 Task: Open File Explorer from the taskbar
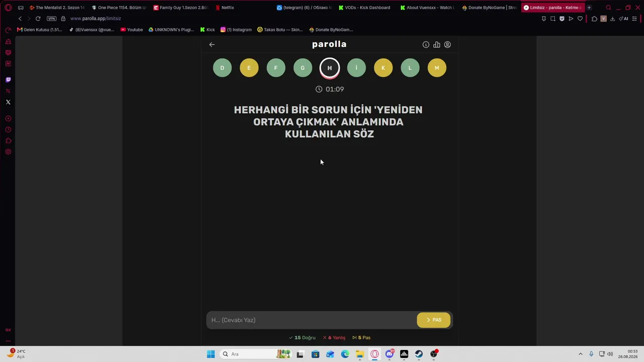point(360,354)
